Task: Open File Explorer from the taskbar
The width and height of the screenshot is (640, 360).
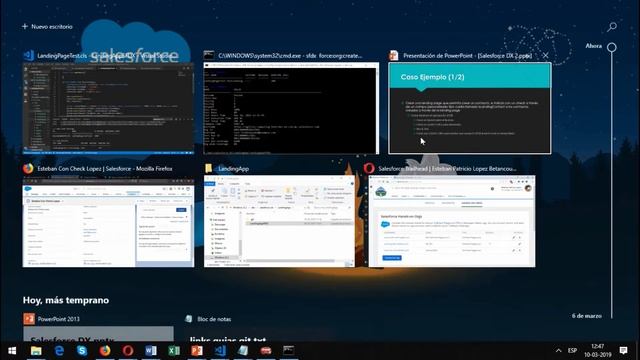Action: [36, 351]
